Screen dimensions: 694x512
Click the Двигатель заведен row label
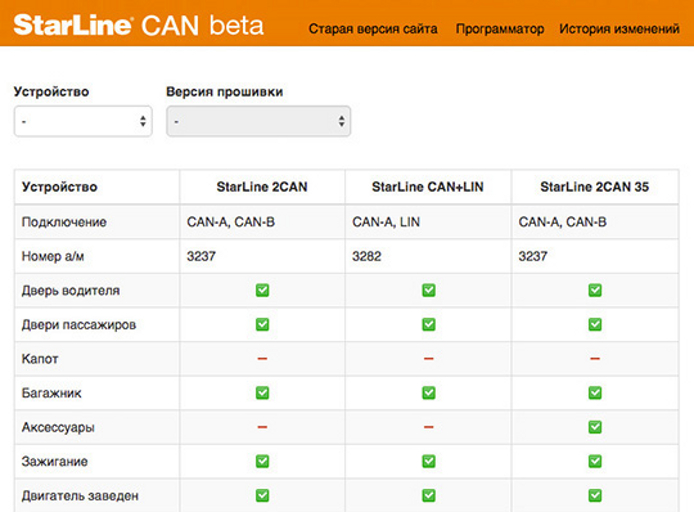point(80,496)
